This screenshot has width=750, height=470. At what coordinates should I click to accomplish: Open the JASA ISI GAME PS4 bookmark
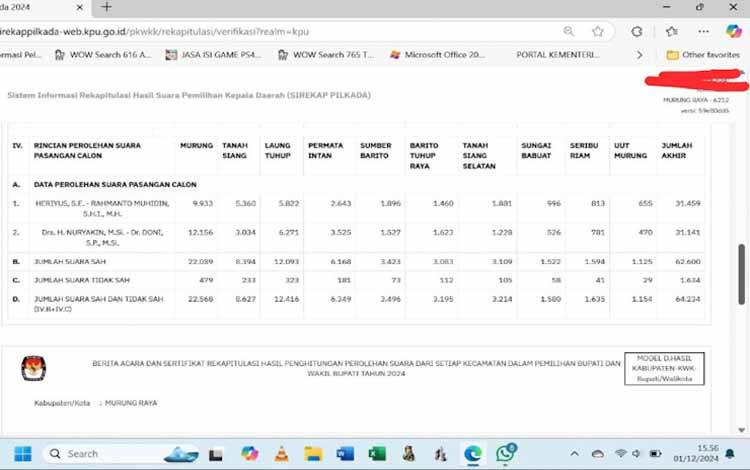pyautogui.click(x=213, y=55)
